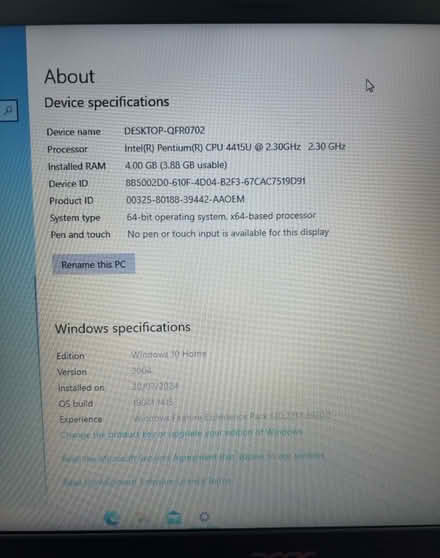Open the Microsoft Services Agreement link

(193, 457)
